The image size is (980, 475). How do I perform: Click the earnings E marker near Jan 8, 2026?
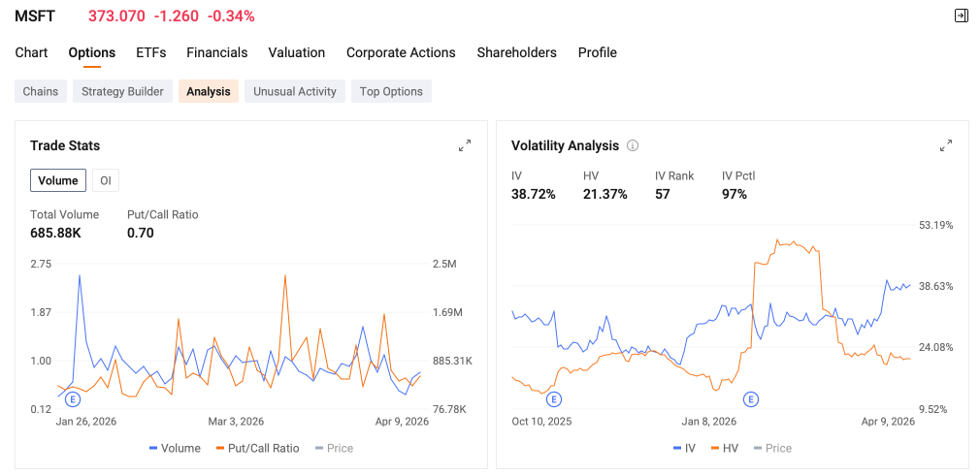coord(751,398)
